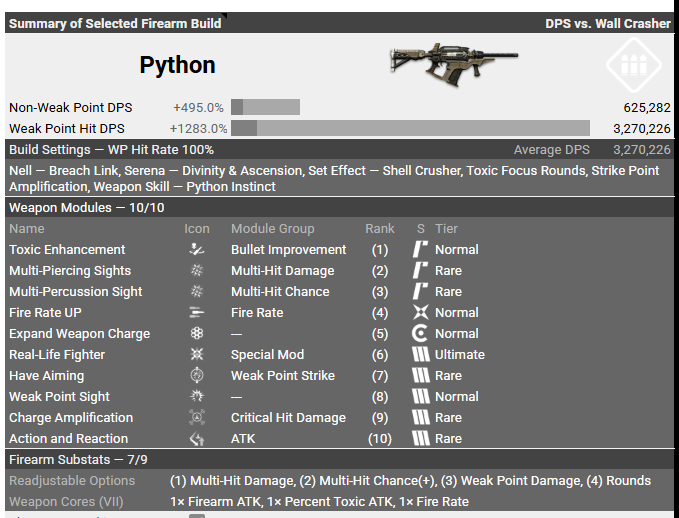Click socket type icon in Multi-Piercing Sights row
The height and width of the screenshot is (518, 679).
tap(420, 270)
